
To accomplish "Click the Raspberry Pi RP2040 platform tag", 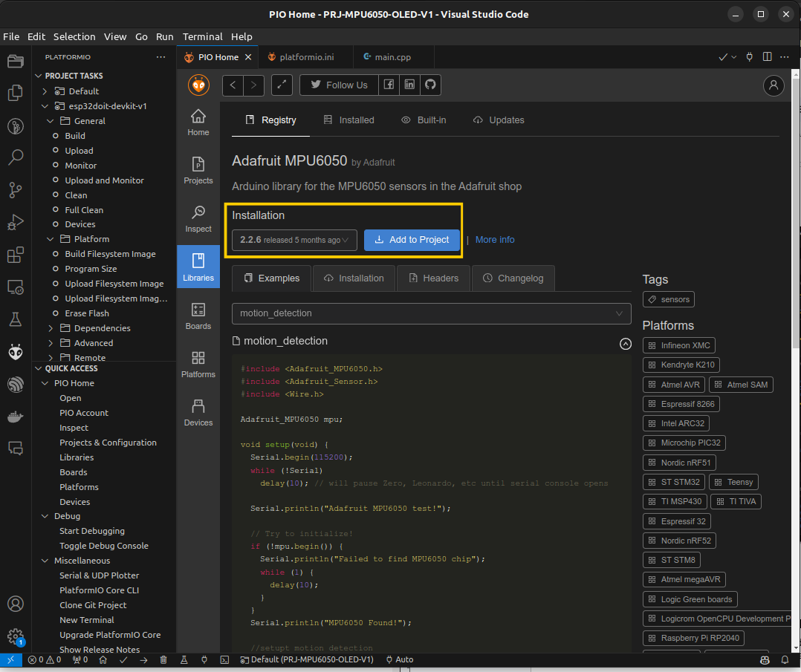I will coord(694,639).
